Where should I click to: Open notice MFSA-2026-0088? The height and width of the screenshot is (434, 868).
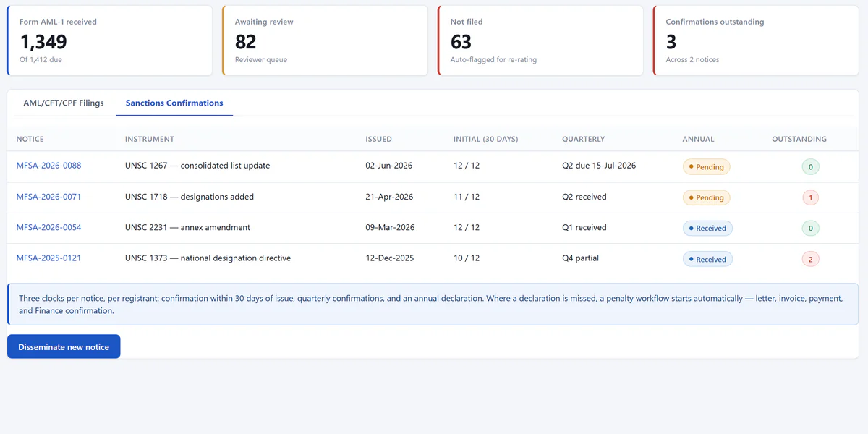coord(48,166)
